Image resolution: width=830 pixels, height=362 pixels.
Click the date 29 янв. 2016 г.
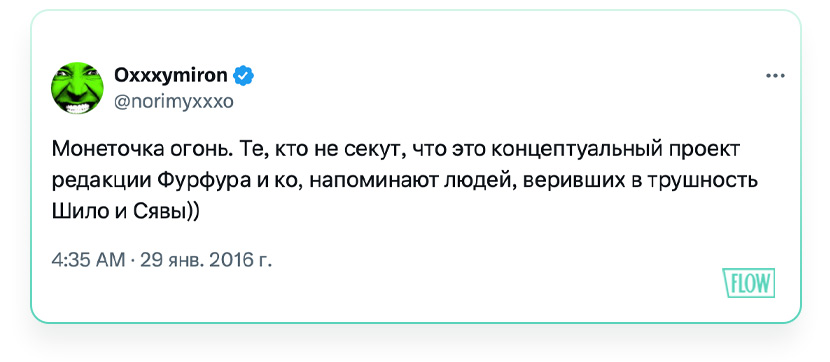pyautogui.click(x=205, y=260)
